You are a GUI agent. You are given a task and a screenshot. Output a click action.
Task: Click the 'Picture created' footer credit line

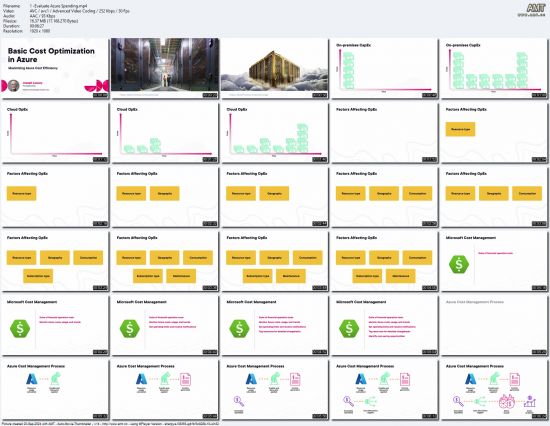[x=110, y=424]
